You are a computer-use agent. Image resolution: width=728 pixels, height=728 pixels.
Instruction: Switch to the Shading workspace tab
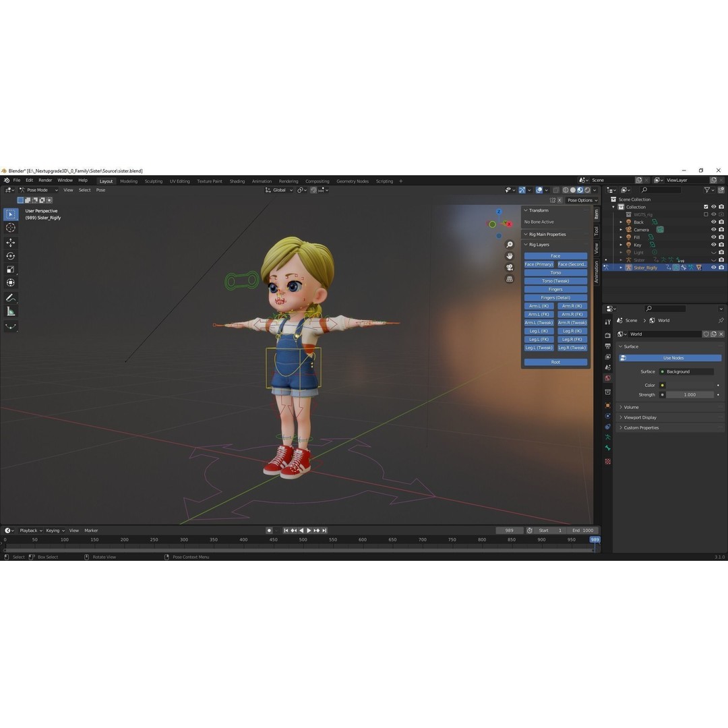pos(237,181)
